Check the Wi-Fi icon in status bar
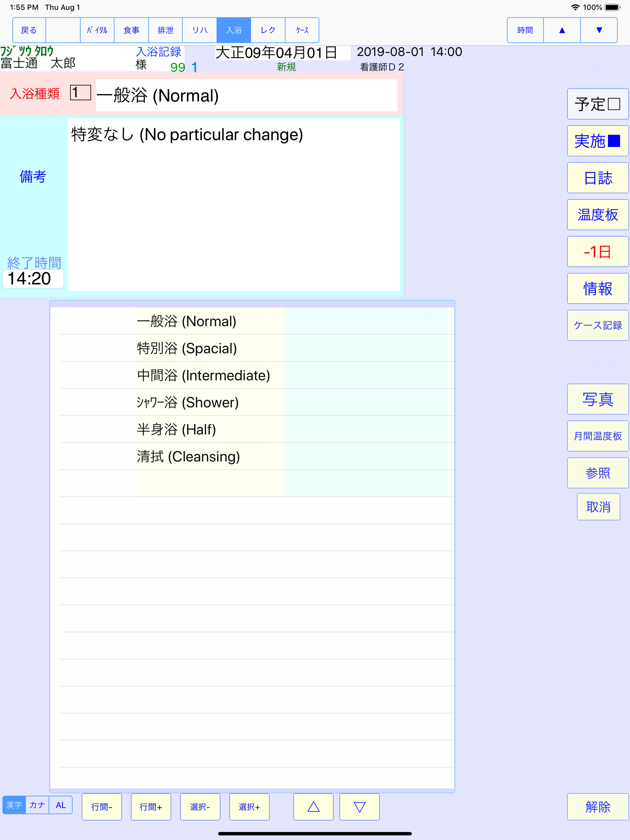The image size is (630, 840). coord(576,7)
